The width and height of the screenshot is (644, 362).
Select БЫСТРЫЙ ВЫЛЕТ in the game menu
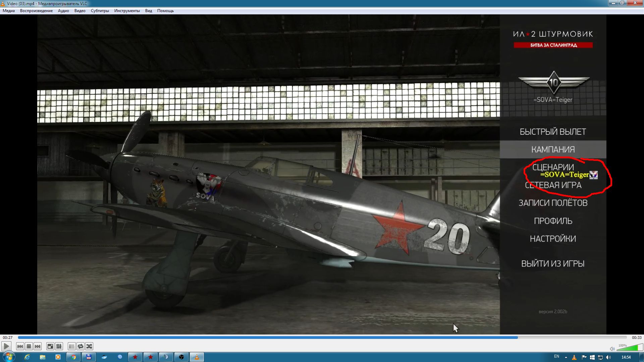click(553, 132)
